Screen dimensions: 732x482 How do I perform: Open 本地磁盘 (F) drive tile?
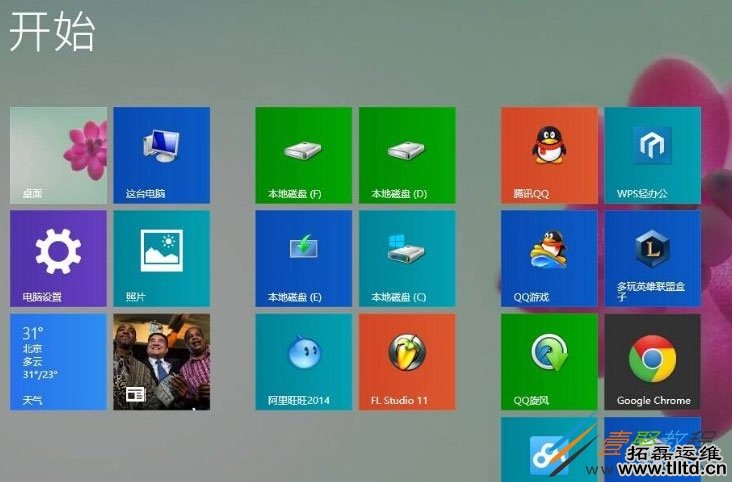303,155
